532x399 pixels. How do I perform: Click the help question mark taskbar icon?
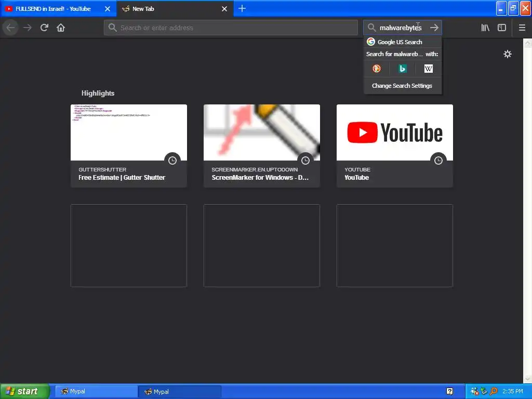(x=449, y=391)
